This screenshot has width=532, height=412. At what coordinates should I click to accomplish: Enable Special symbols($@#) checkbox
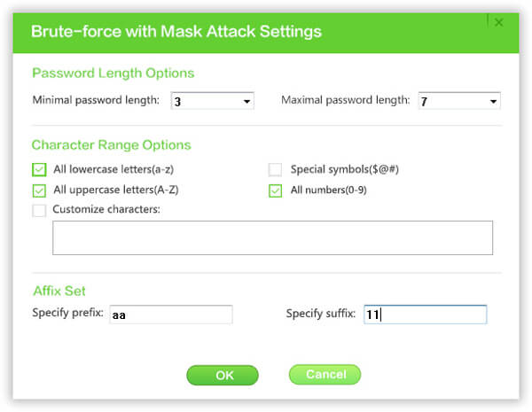tap(275, 169)
